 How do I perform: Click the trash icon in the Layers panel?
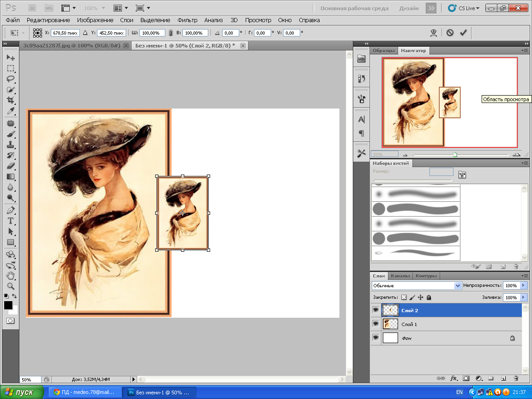pos(516,378)
